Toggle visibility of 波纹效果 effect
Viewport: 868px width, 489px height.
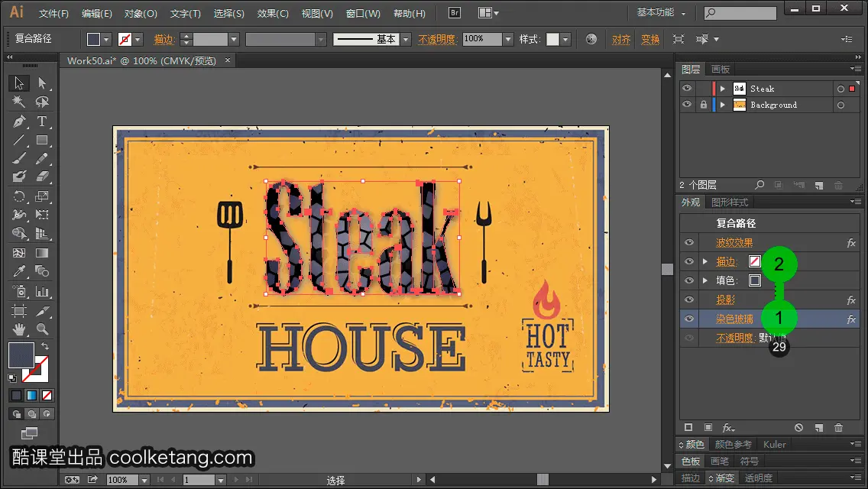tap(689, 242)
